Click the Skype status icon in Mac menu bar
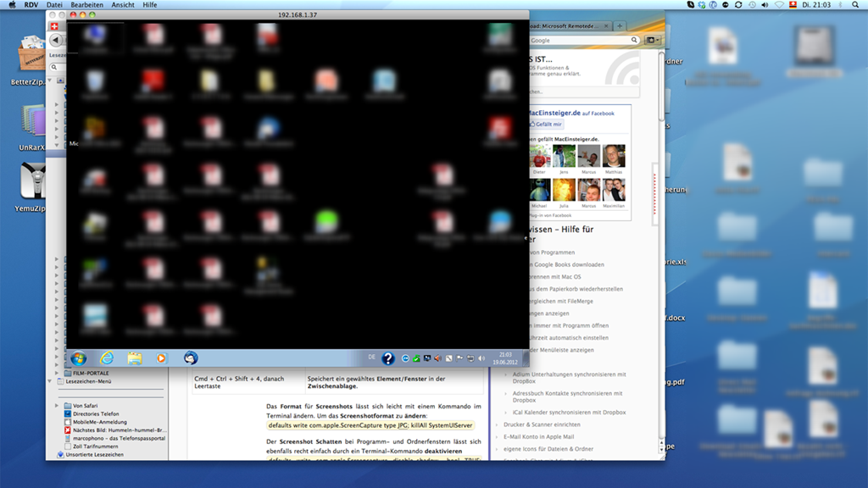868x488 pixels. point(691,4)
